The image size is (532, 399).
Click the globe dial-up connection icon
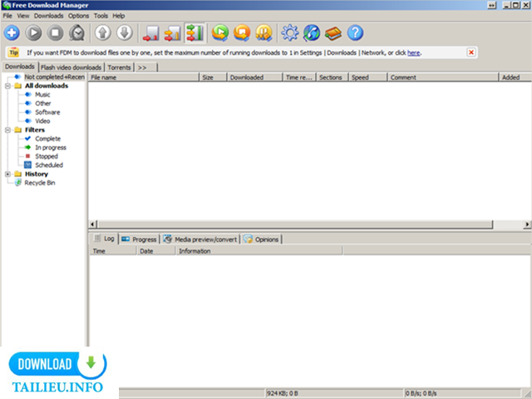pyautogui.click(x=312, y=33)
